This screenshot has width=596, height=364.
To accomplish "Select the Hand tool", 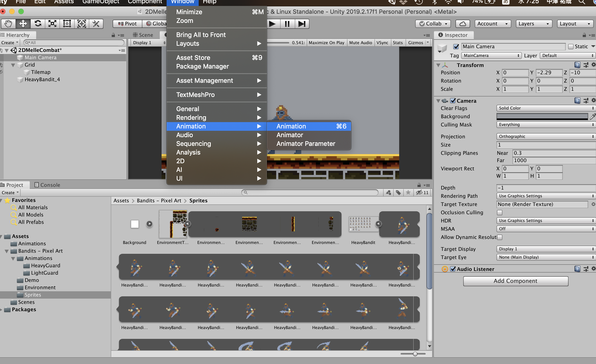I will tap(8, 24).
